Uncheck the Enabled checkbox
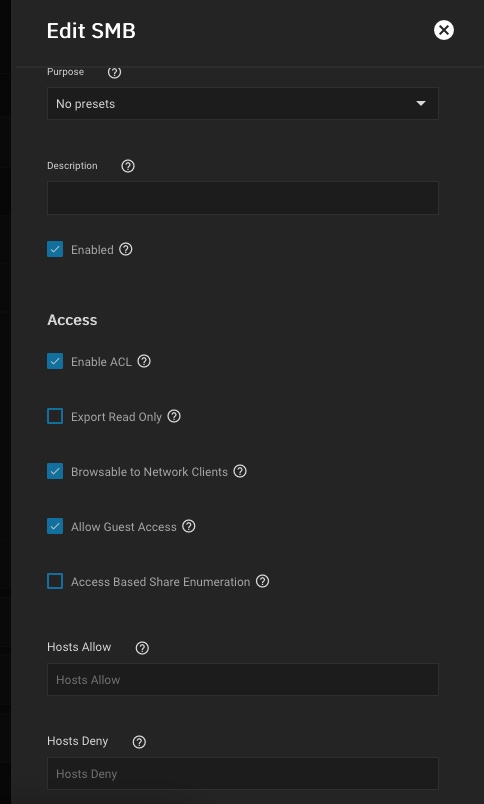The width and height of the screenshot is (484, 804). [55, 250]
